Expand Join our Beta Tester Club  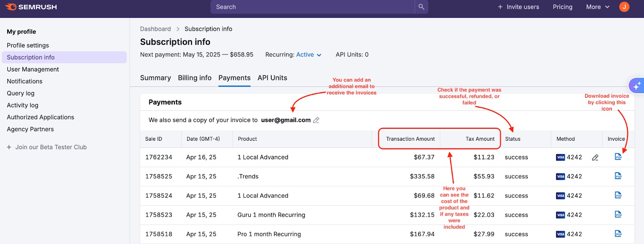point(47,147)
